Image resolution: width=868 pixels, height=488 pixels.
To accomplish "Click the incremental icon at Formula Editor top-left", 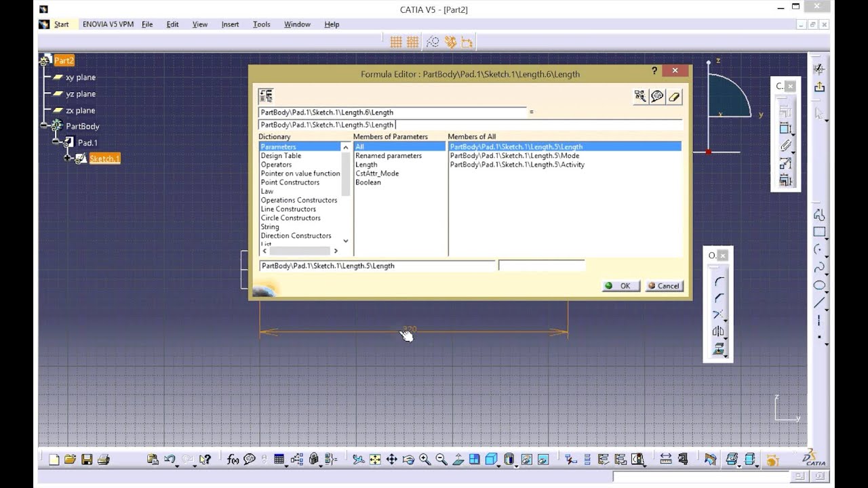I will click(x=266, y=96).
